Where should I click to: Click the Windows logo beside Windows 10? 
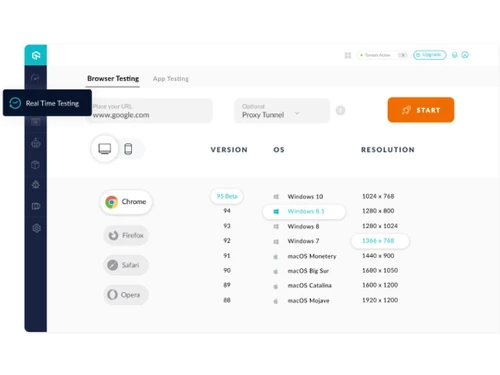tap(276, 197)
